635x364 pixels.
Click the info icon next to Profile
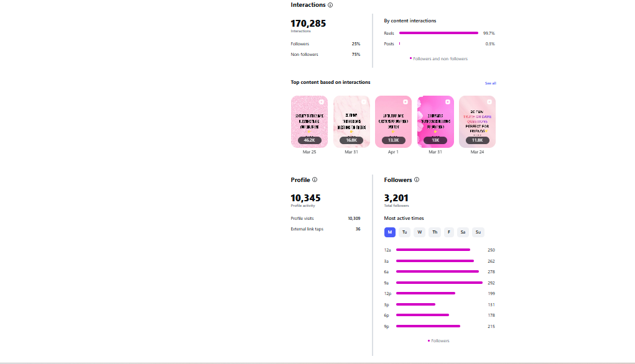pos(315,180)
